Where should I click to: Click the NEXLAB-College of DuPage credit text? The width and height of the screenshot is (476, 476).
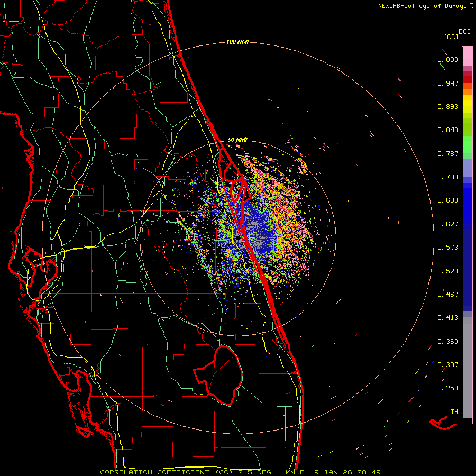coord(425,6)
